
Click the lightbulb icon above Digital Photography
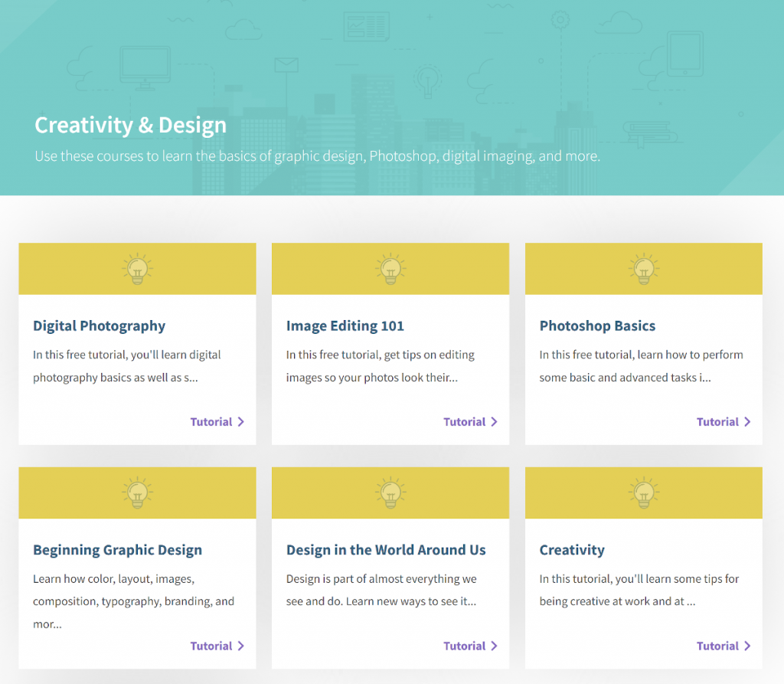point(137,269)
